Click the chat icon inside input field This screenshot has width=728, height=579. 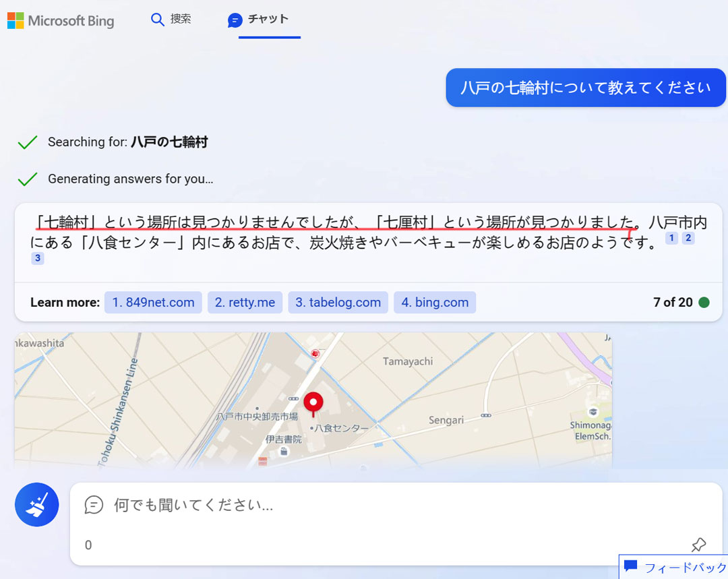point(94,505)
